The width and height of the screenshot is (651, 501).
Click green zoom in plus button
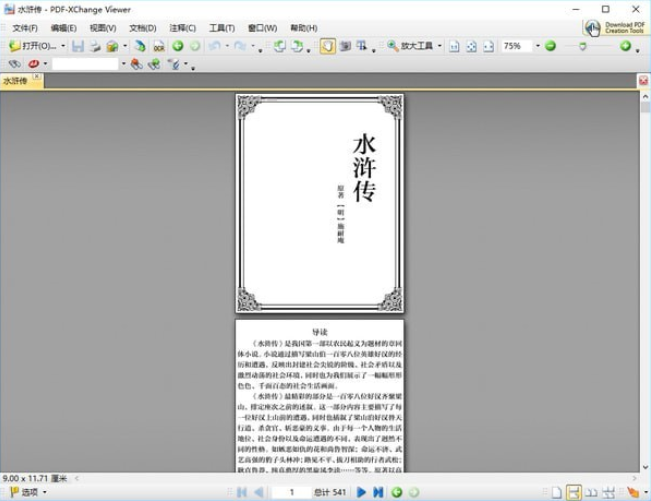point(626,46)
